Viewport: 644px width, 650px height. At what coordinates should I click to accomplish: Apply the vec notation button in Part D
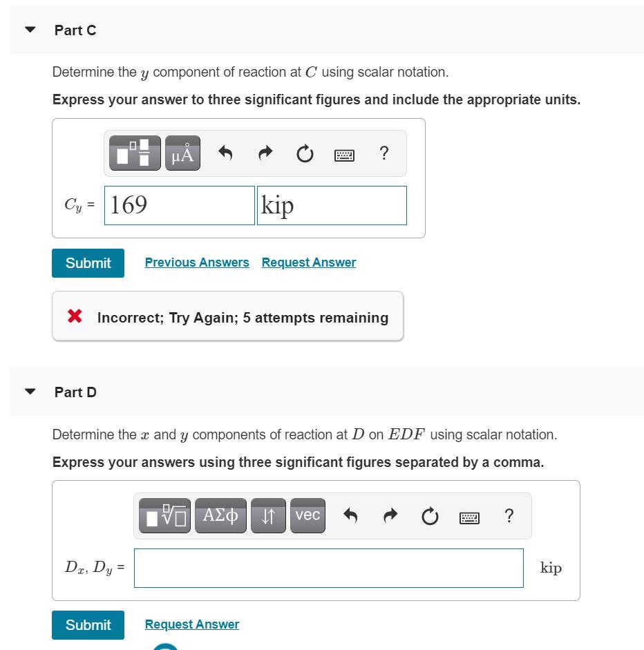click(x=307, y=516)
